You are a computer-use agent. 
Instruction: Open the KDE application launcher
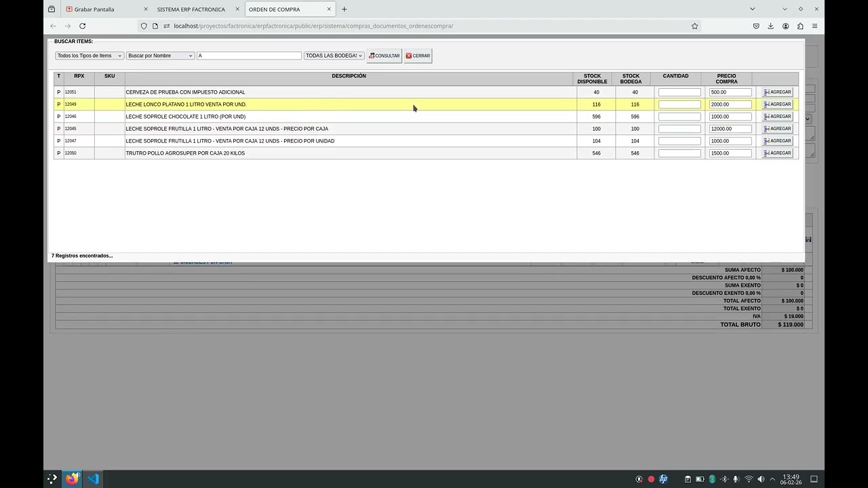[52, 479]
